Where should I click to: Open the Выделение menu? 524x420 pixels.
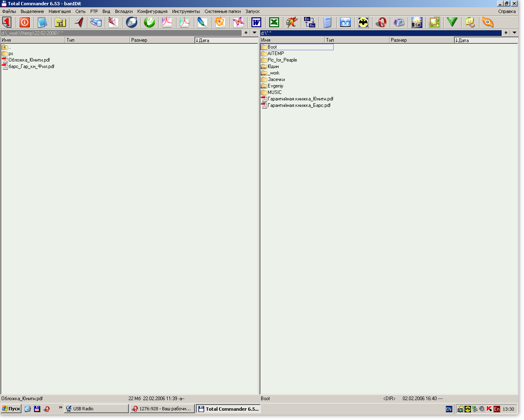point(32,11)
